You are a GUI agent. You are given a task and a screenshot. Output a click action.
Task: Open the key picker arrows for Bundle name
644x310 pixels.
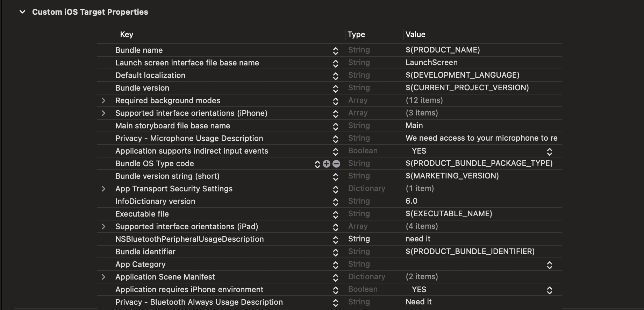point(335,51)
